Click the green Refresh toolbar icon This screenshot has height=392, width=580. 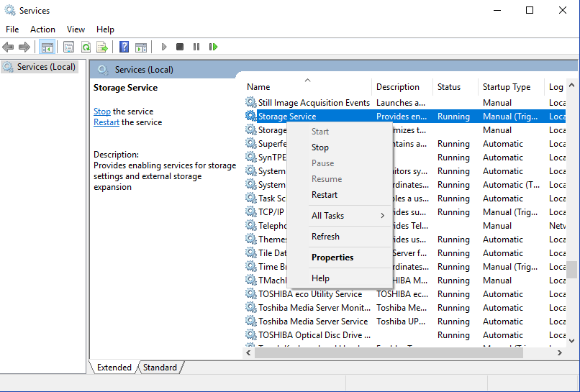[86, 47]
